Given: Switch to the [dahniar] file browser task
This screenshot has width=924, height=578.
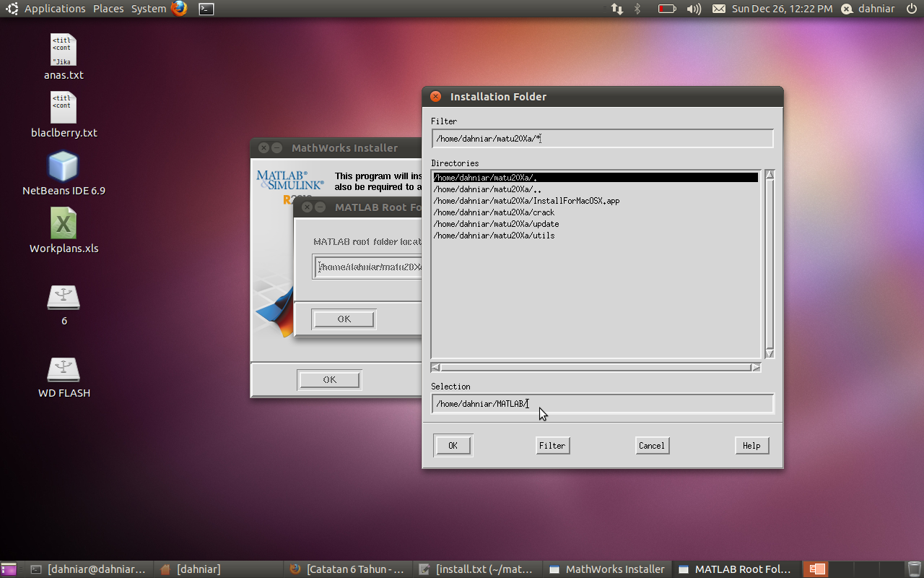Looking at the screenshot, I should click(218, 569).
